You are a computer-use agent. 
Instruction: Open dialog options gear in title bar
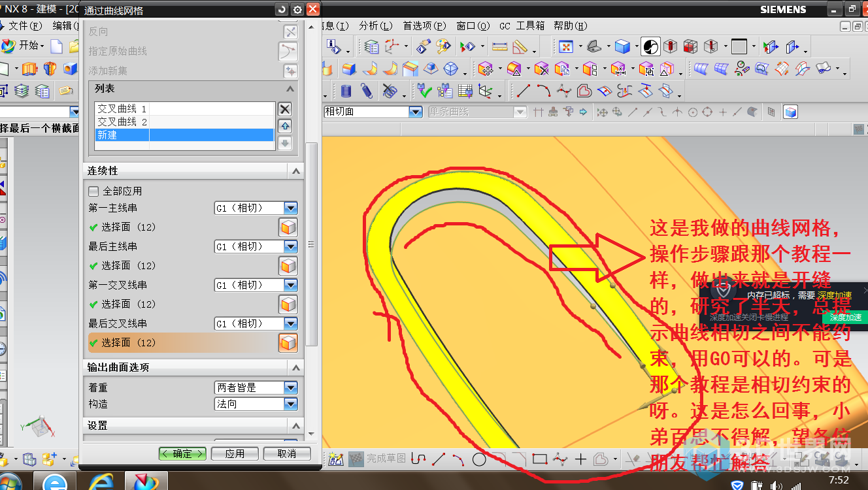pyautogui.click(x=297, y=10)
